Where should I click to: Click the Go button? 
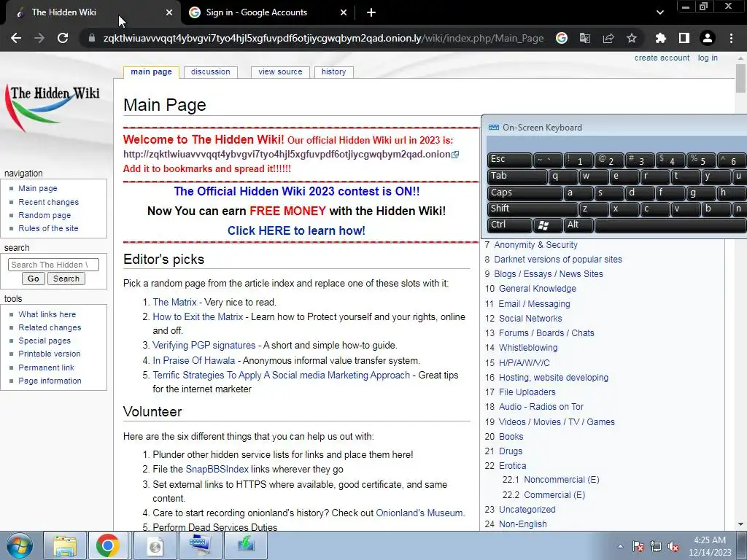(34, 279)
